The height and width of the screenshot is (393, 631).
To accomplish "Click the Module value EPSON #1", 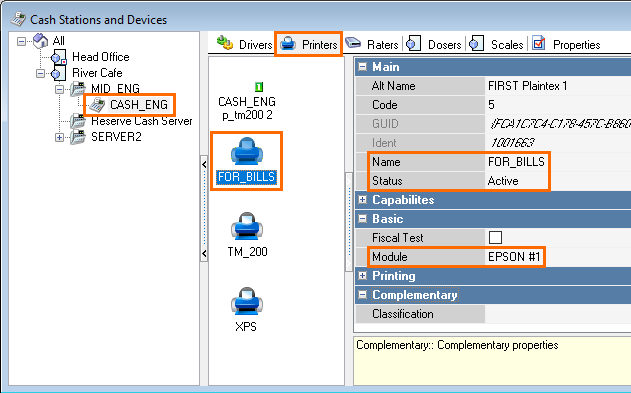I will tap(514, 257).
